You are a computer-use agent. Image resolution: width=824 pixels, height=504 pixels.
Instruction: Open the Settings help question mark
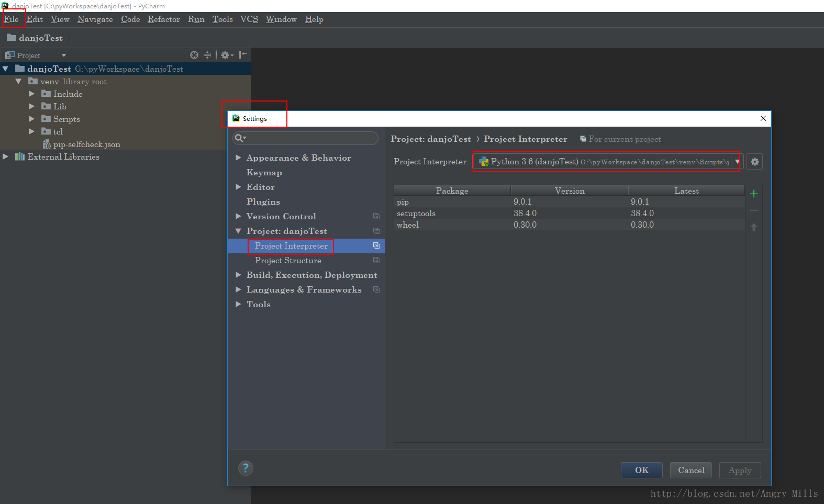click(x=246, y=468)
